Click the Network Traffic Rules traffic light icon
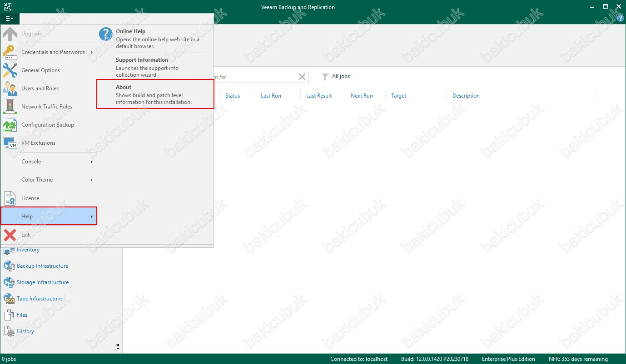The width and height of the screenshot is (626, 364). [x=10, y=107]
